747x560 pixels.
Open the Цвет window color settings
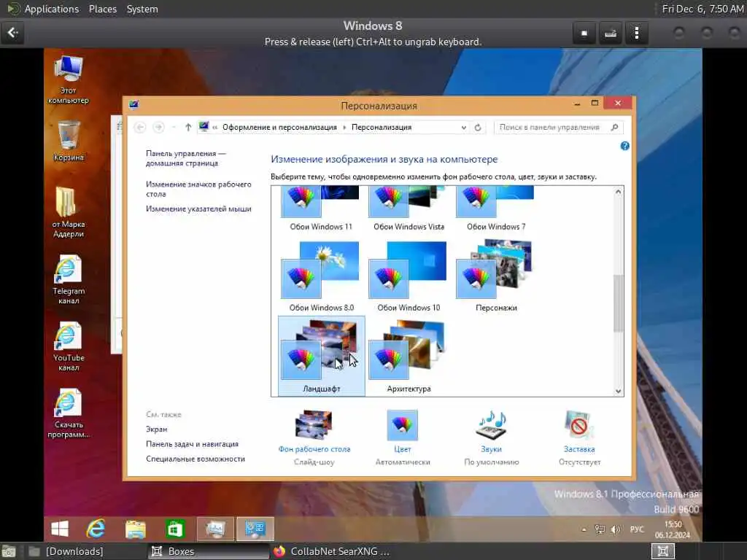click(403, 437)
